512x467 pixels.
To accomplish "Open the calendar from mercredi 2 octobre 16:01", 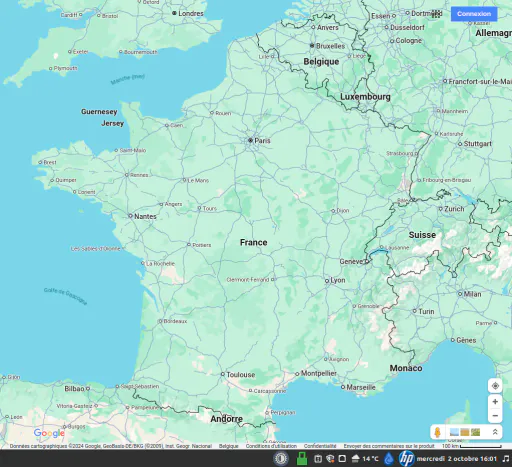I will 456,459.
